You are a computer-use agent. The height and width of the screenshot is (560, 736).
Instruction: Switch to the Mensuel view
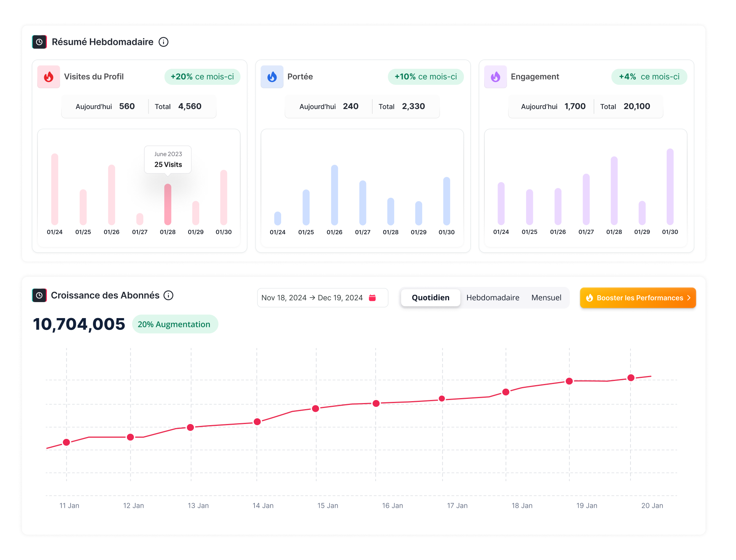[x=546, y=298]
